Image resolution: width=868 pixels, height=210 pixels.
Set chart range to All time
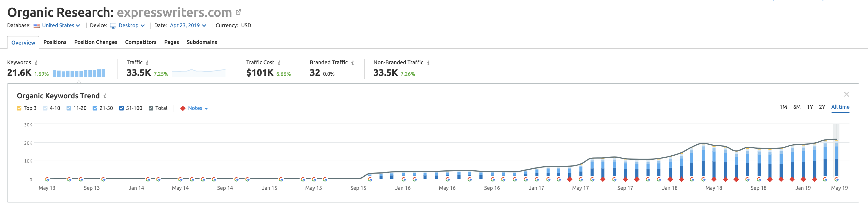pyautogui.click(x=840, y=107)
